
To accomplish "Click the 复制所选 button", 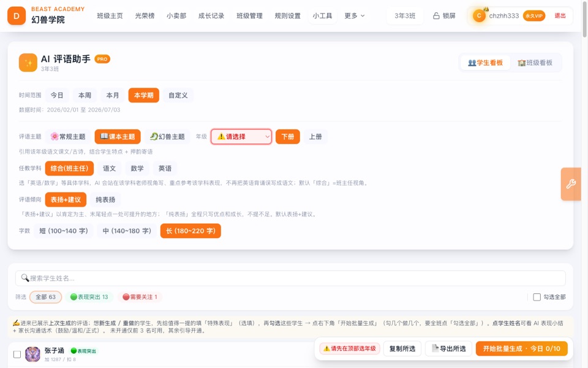I will (x=402, y=348).
